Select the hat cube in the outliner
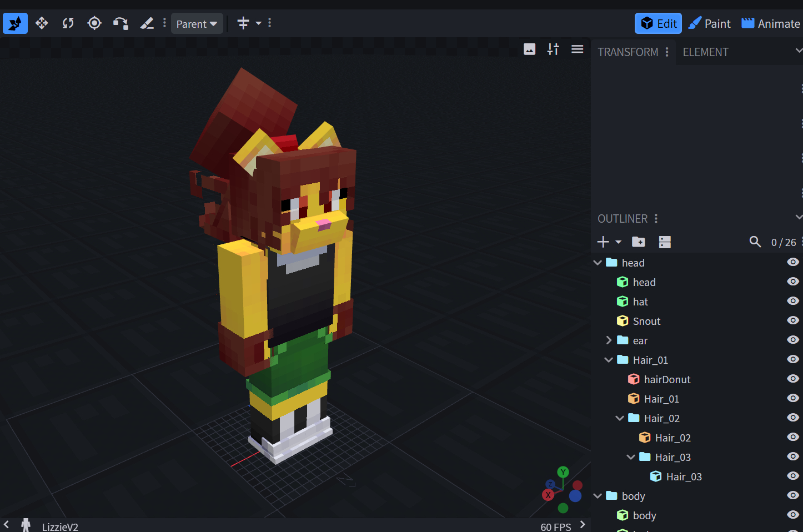The height and width of the screenshot is (532, 803). point(640,302)
